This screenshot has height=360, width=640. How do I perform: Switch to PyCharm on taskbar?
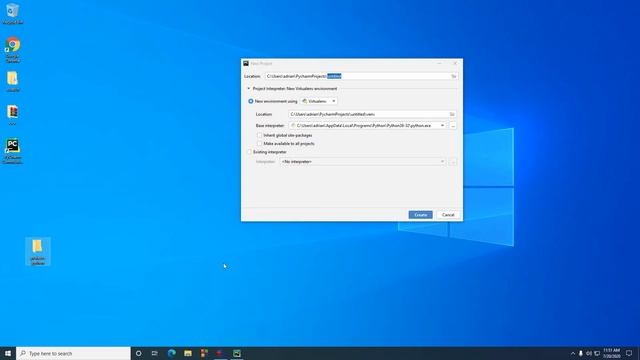click(x=237, y=353)
